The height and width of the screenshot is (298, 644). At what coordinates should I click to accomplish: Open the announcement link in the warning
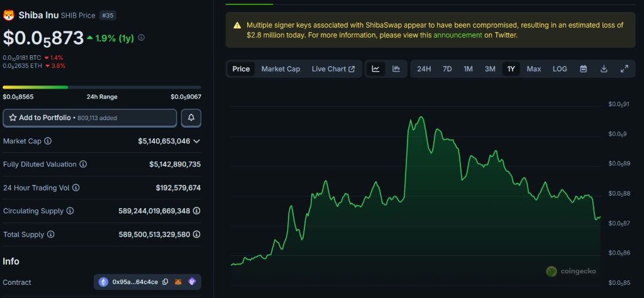tap(457, 35)
